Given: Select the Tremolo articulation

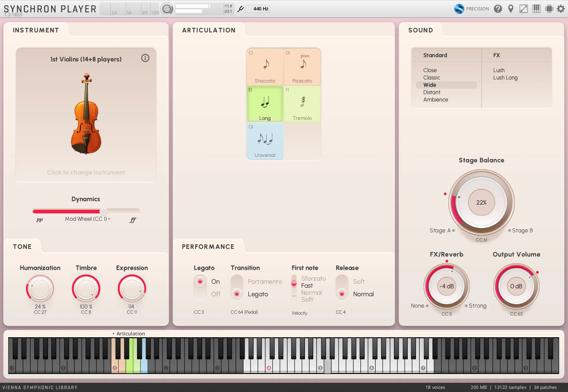Looking at the screenshot, I should (302, 104).
